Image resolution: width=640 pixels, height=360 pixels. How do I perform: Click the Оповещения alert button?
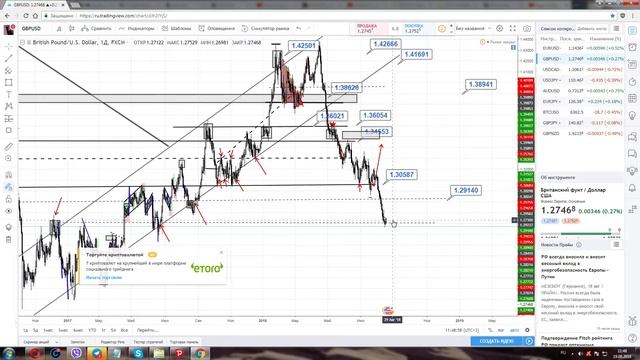(217, 29)
